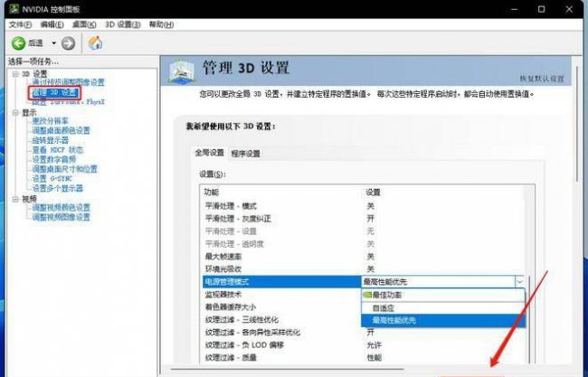
Task: Switch to the 程序设置 tab
Action: (246, 154)
